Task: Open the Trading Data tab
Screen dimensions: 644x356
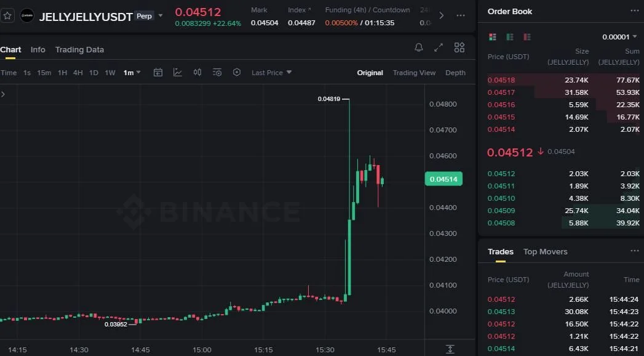Action: pyautogui.click(x=80, y=50)
